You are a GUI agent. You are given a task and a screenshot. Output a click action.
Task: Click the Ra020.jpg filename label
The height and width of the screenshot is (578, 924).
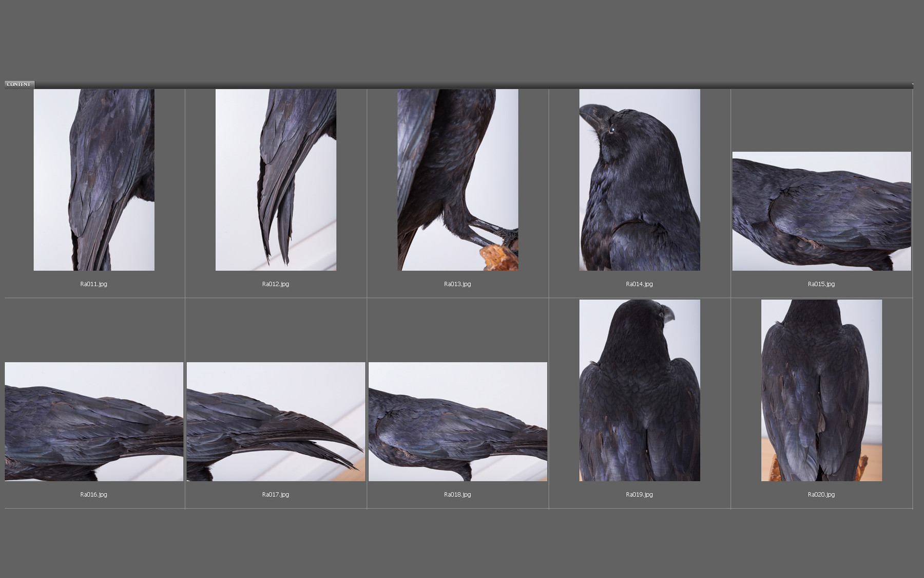coord(821,495)
